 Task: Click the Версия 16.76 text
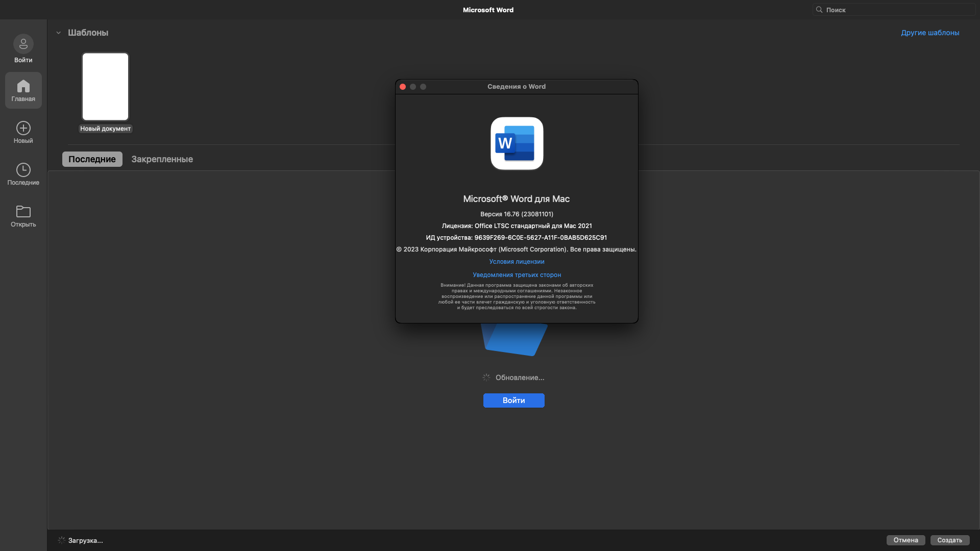coord(517,214)
